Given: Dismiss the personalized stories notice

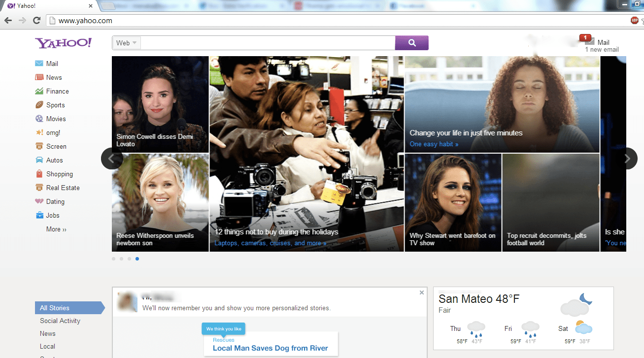Looking at the screenshot, I should pos(421,292).
